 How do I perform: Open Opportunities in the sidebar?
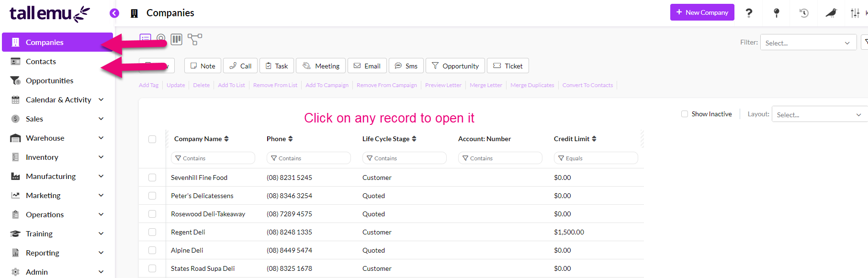coord(49,80)
